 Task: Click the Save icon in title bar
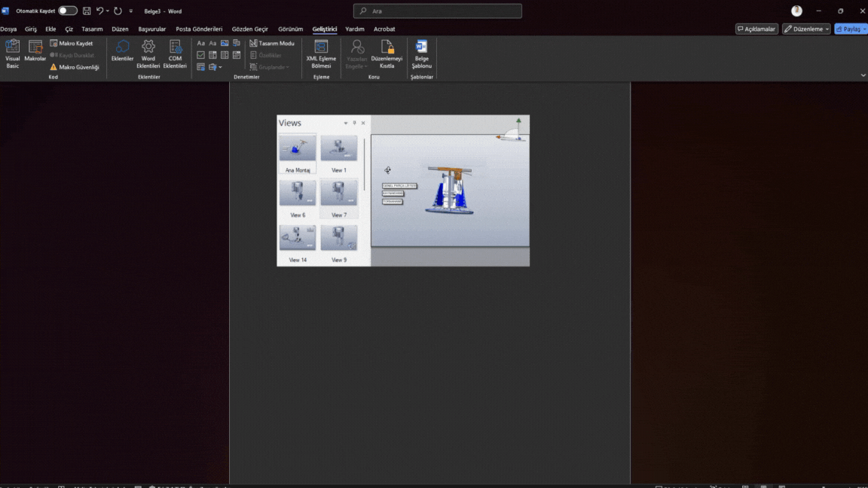[87, 11]
